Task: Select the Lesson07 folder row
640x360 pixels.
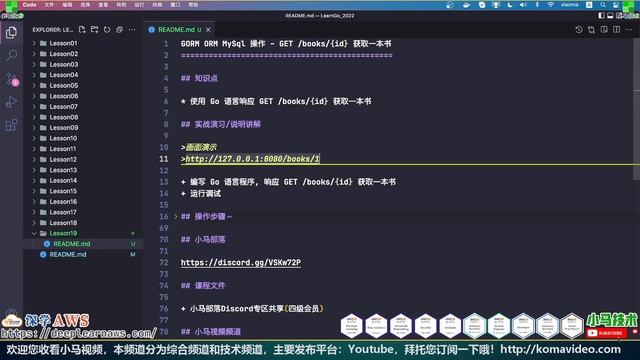Action: pos(83,107)
